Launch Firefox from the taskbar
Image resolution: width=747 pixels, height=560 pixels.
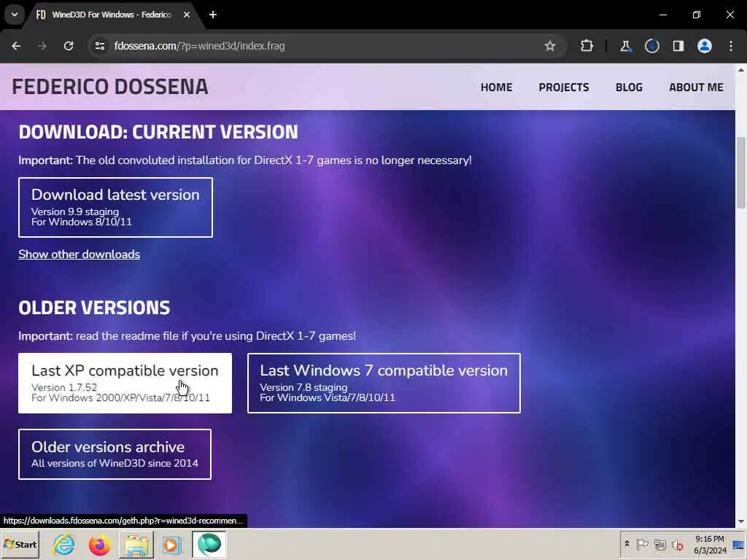pos(99,544)
